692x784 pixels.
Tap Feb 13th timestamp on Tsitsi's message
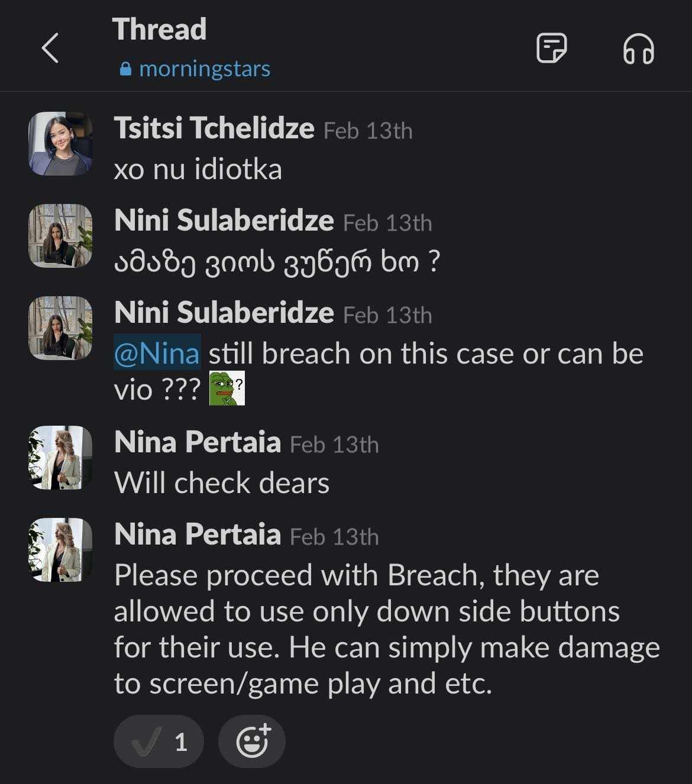coord(368,131)
